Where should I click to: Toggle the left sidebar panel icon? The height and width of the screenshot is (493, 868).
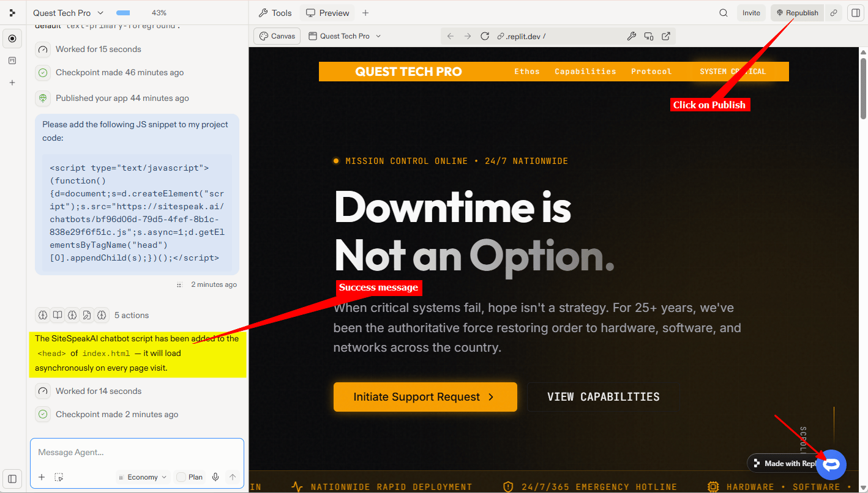tap(12, 478)
